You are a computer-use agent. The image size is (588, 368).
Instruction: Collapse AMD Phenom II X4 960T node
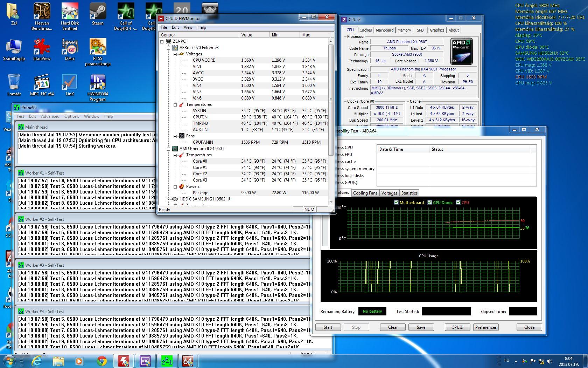point(169,149)
